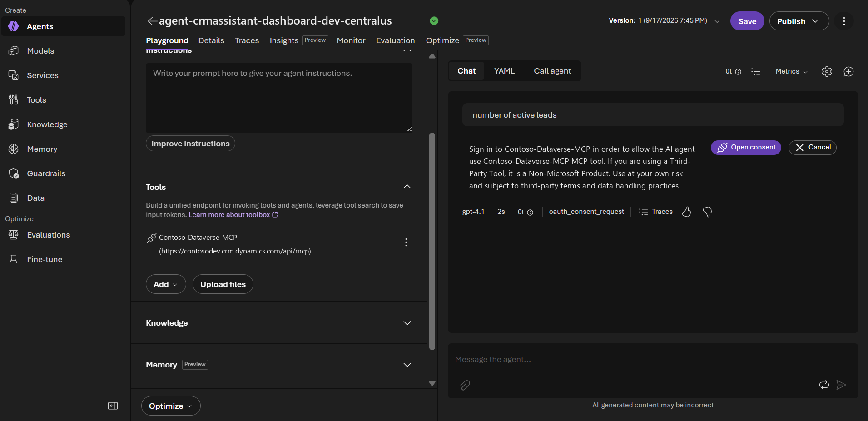The image size is (868, 421).
Task: Switch to the YAML view
Action: 504,71
